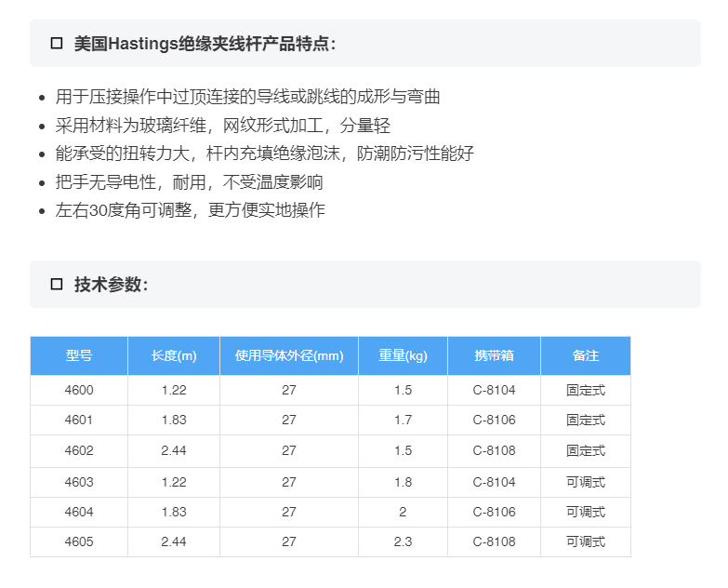Viewport: 728px width, 588px height.
Task: Click diameter 27 in row 4605
Action: [x=289, y=541]
